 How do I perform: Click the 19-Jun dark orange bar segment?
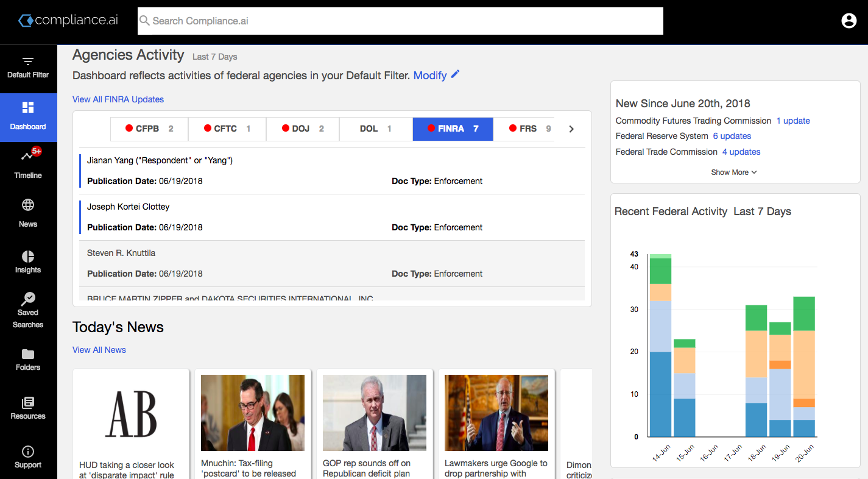pos(780,364)
